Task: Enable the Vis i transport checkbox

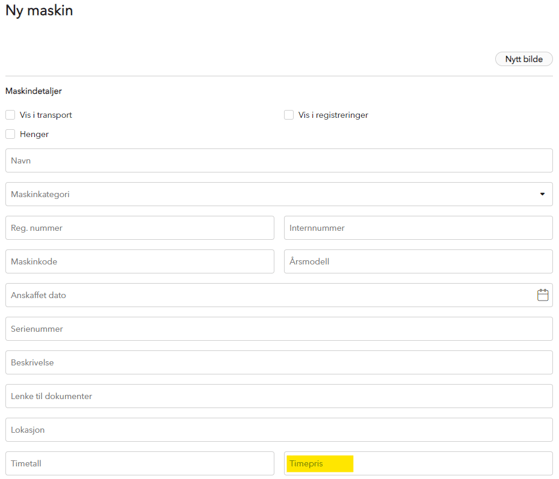Action: coord(10,115)
